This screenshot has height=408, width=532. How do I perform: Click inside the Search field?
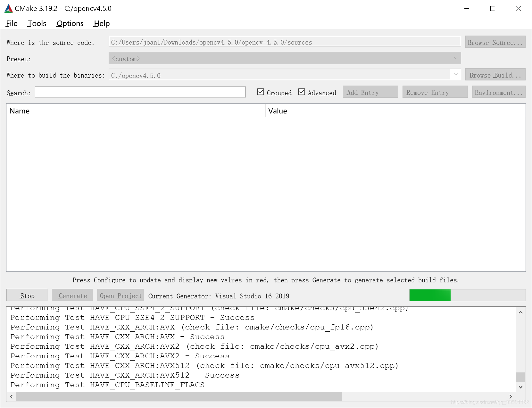(x=140, y=92)
